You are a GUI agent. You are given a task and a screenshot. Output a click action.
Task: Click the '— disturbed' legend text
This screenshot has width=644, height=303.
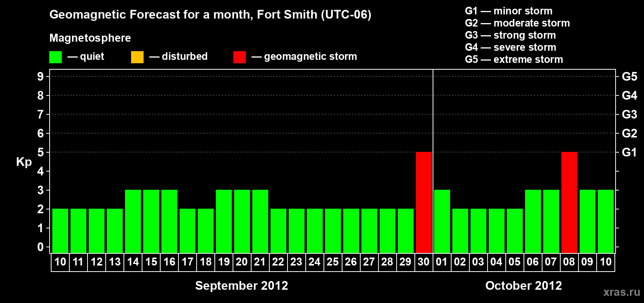pyautogui.click(x=178, y=56)
